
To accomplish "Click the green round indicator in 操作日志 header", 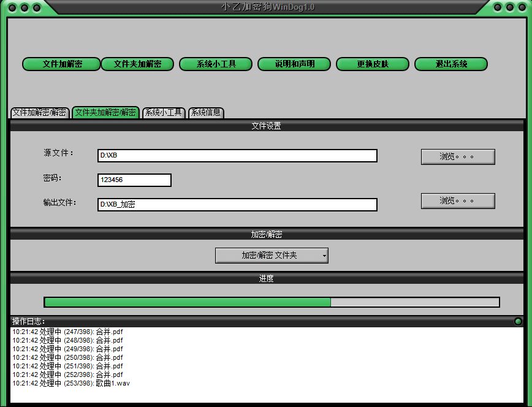I will tap(518, 321).
